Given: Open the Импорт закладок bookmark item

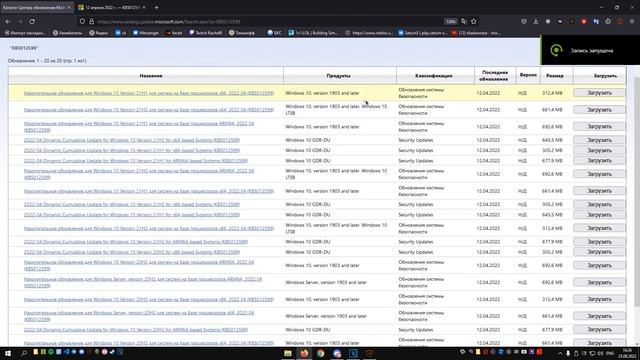Looking at the screenshot, I should (x=25, y=33).
